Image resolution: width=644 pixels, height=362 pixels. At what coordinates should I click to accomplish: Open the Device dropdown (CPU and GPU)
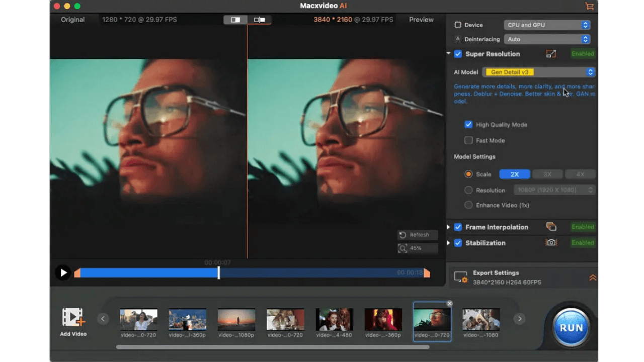547,25
